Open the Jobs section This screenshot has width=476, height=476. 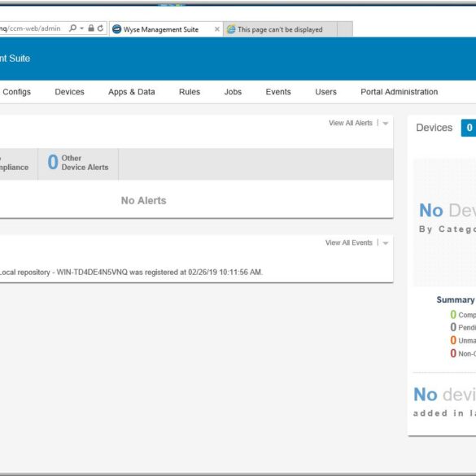(233, 92)
